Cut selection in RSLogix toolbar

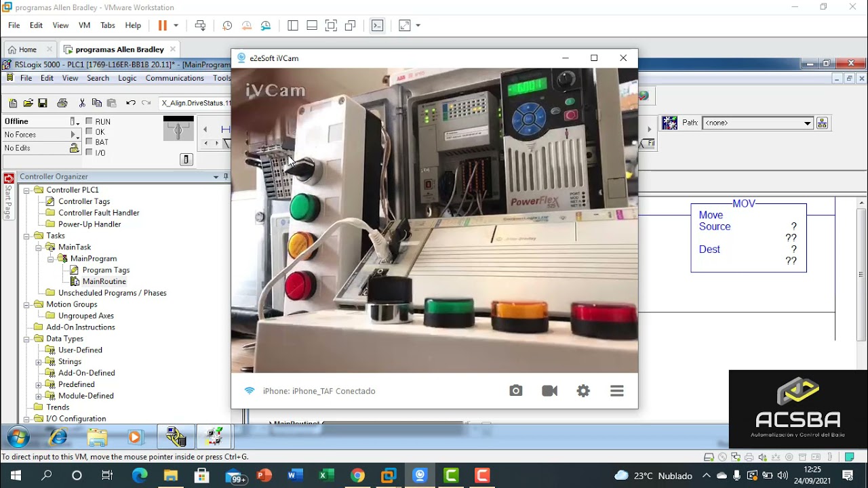pyautogui.click(x=82, y=103)
